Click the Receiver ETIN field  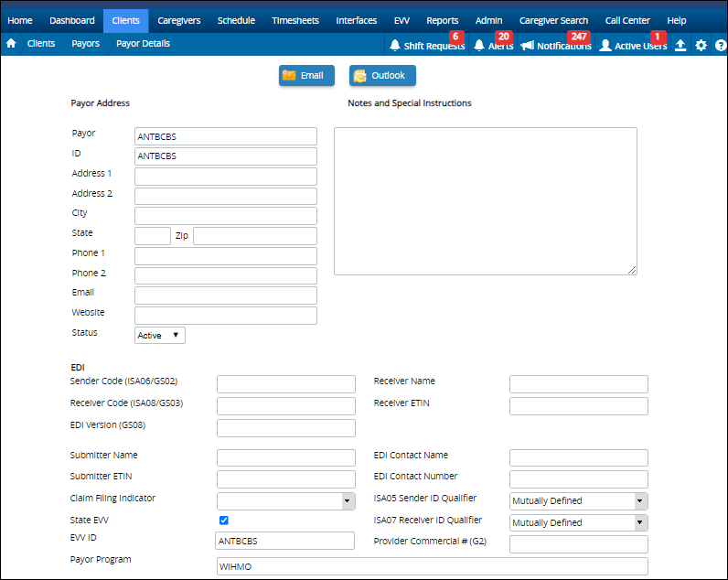(x=579, y=406)
